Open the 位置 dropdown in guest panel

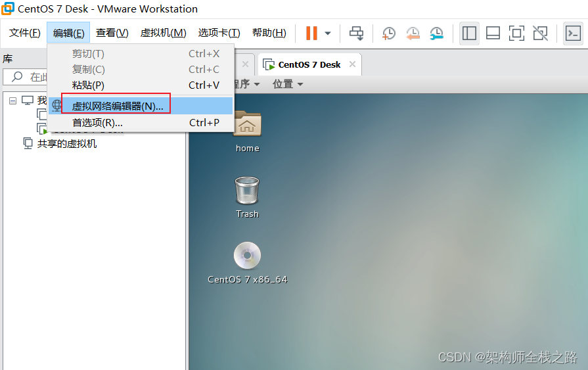click(288, 84)
